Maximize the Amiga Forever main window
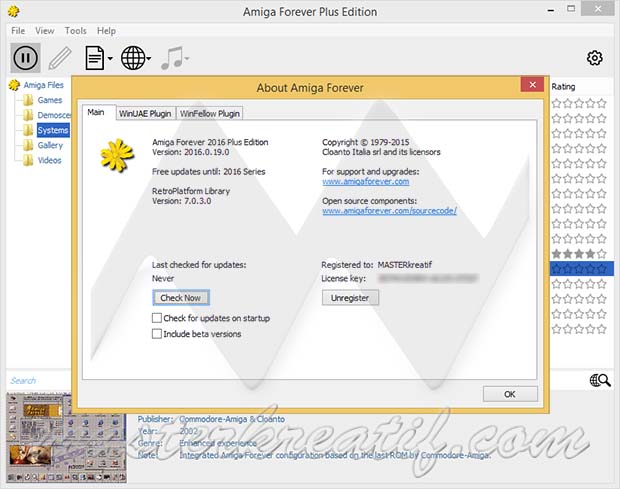 (x=571, y=9)
